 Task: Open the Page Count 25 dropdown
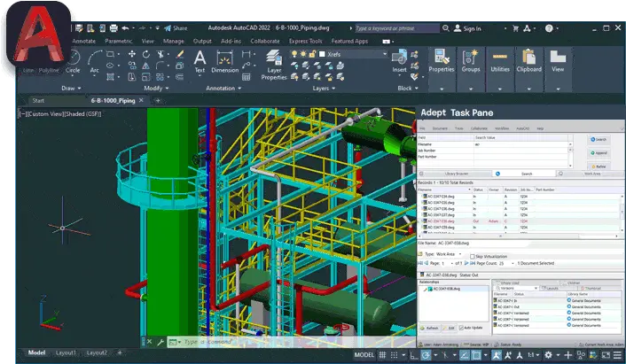pos(513,264)
